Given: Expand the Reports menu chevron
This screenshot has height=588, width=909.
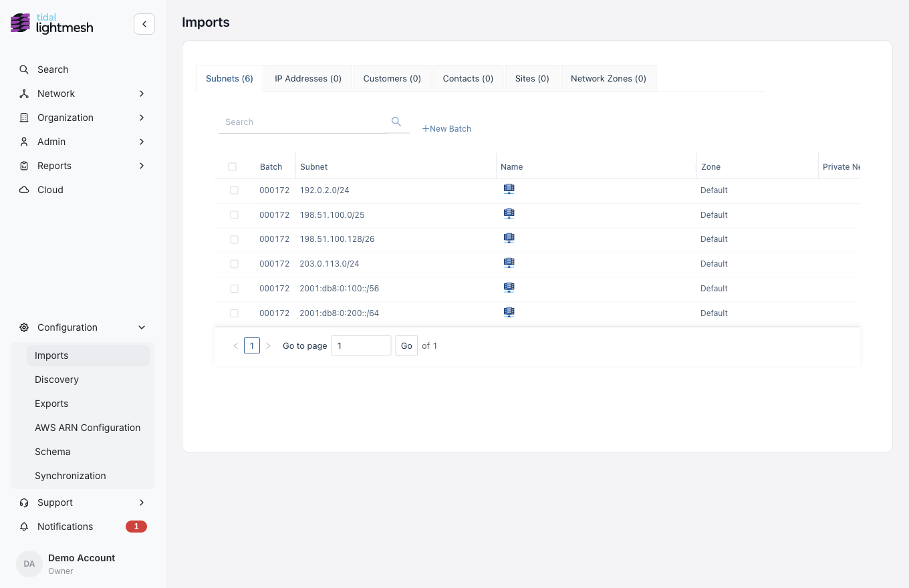Looking at the screenshot, I should pyautogui.click(x=142, y=166).
